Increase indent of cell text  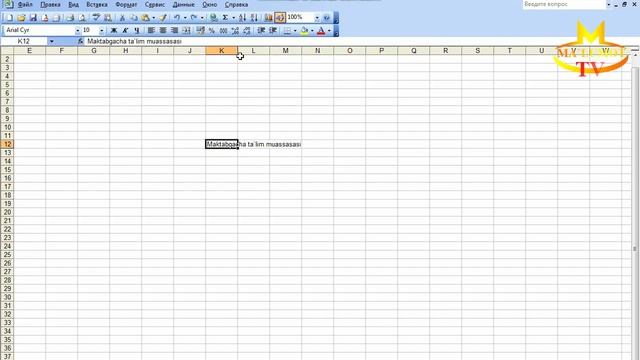tap(273, 30)
